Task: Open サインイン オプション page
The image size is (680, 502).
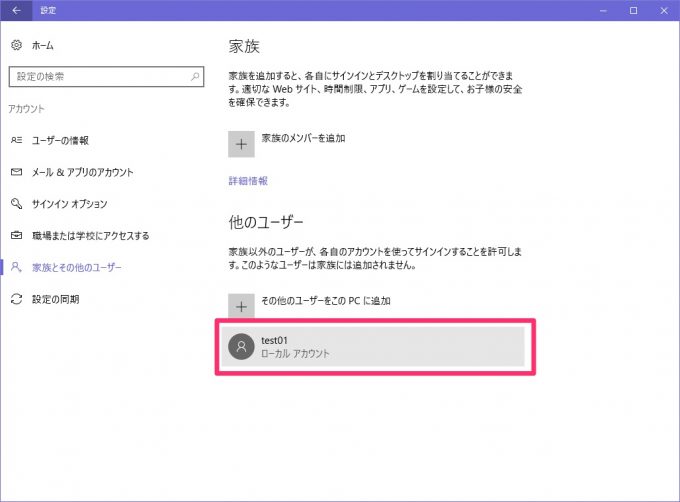Action: click(69, 204)
